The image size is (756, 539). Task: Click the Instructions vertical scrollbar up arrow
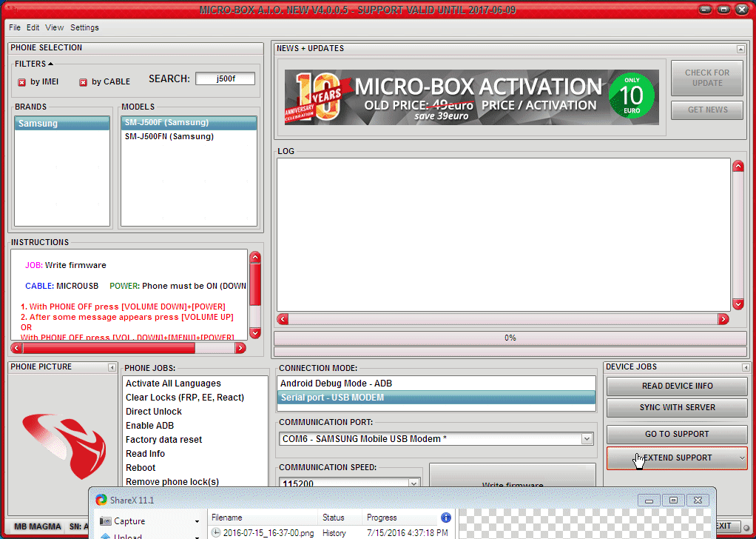click(x=255, y=257)
